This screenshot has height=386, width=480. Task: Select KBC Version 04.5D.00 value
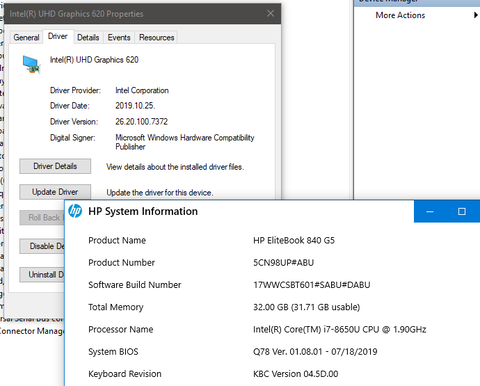pyautogui.click(x=295, y=374)
